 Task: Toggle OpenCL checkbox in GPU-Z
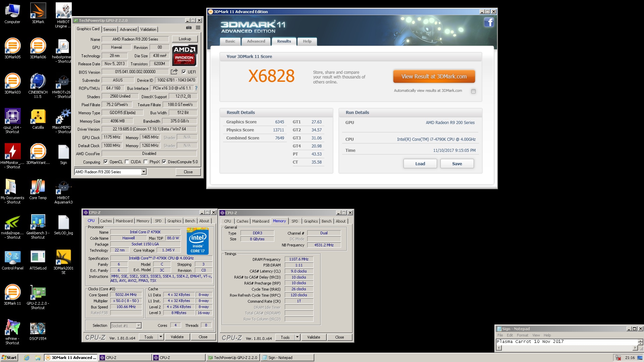pyautogui.click(x=106, y=162)
